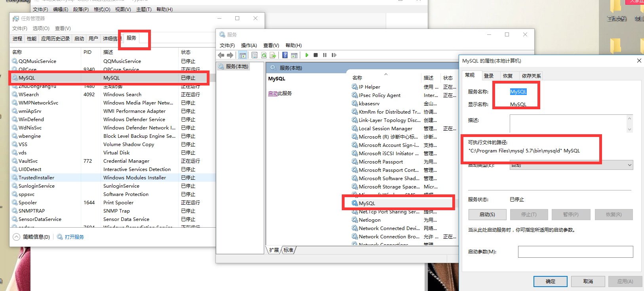The height and width of the screenshot is (291, 644).
Task: Toggle console tree icon in Services toolbar
Action: [242, 55]
